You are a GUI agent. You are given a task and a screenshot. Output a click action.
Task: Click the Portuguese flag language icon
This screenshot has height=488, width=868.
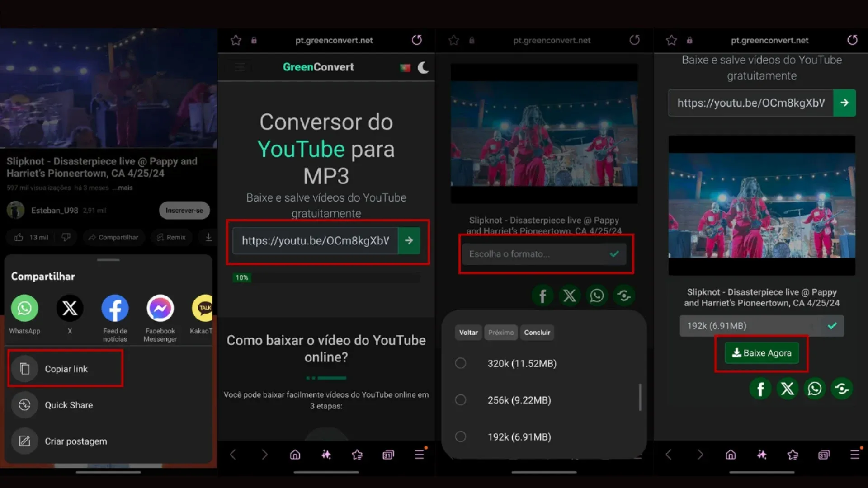(405, 67)
